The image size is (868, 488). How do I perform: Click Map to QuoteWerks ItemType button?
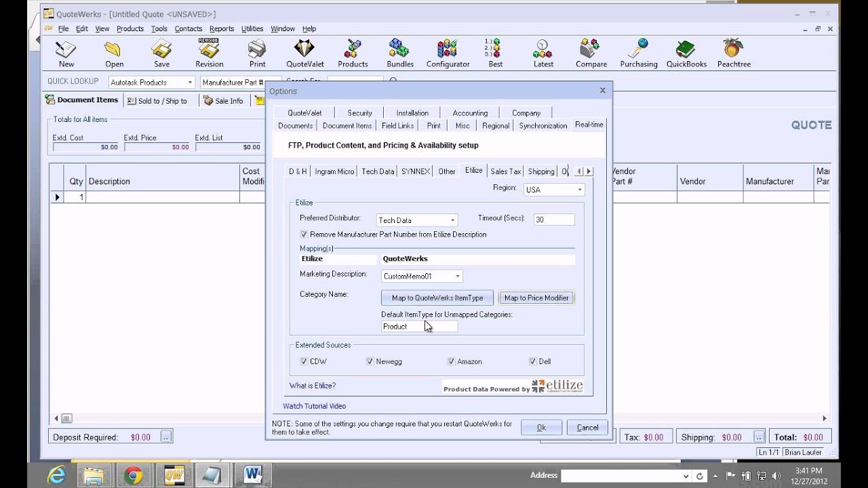(437, 298)
